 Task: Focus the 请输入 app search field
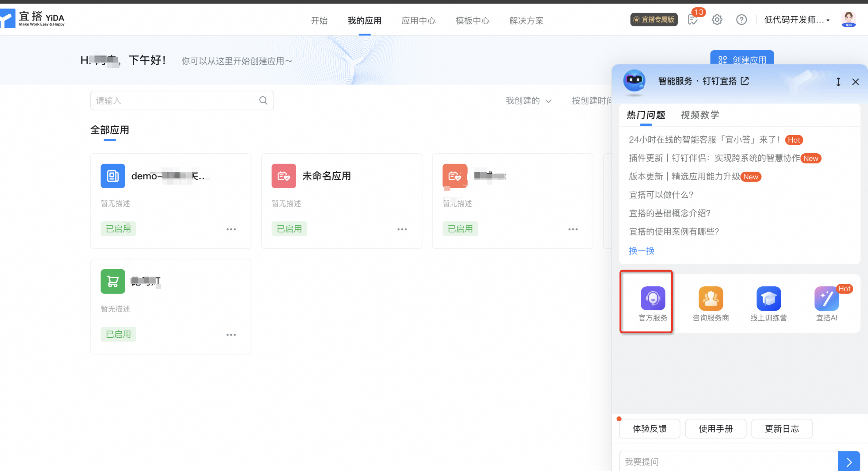tap(182, 101)
